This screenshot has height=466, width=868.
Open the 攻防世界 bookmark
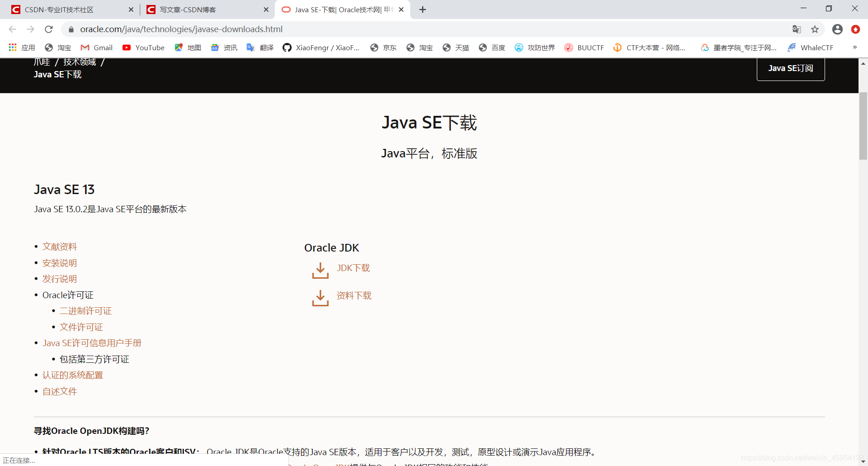(535, 48)
